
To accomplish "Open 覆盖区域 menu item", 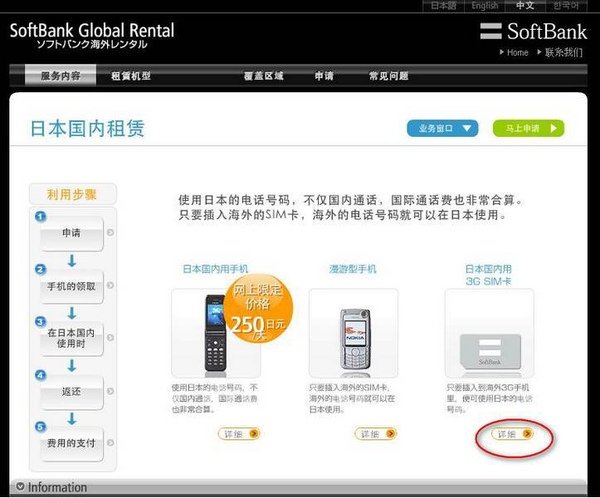I will click(x=264, y=76).
